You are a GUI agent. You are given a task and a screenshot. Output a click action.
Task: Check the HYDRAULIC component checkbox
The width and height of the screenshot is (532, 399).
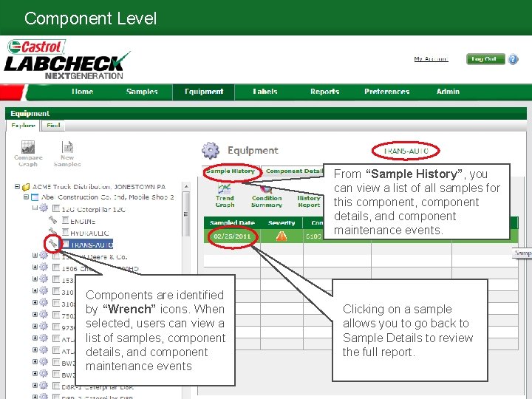[66, 232]
